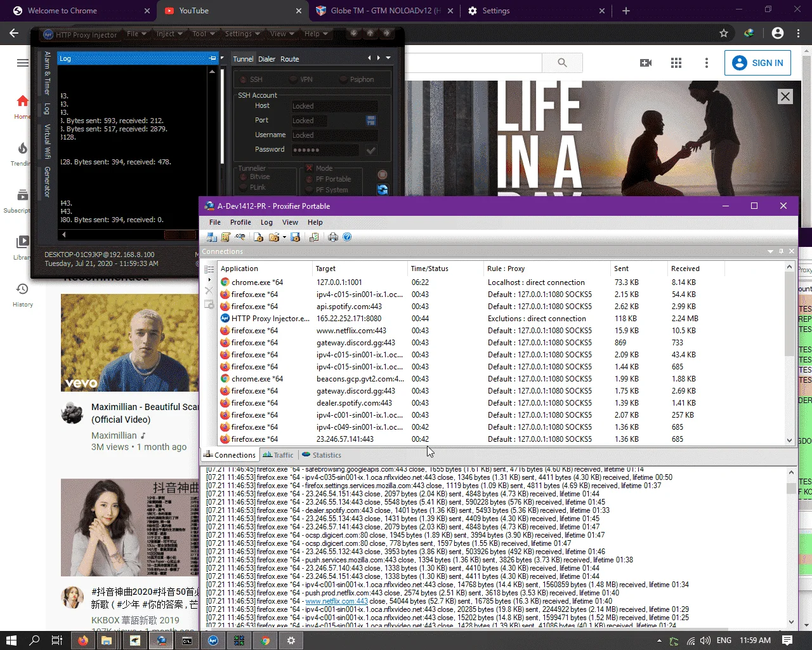
Task: Open View menu in Proxifier
Action: [x=290, y=222]
